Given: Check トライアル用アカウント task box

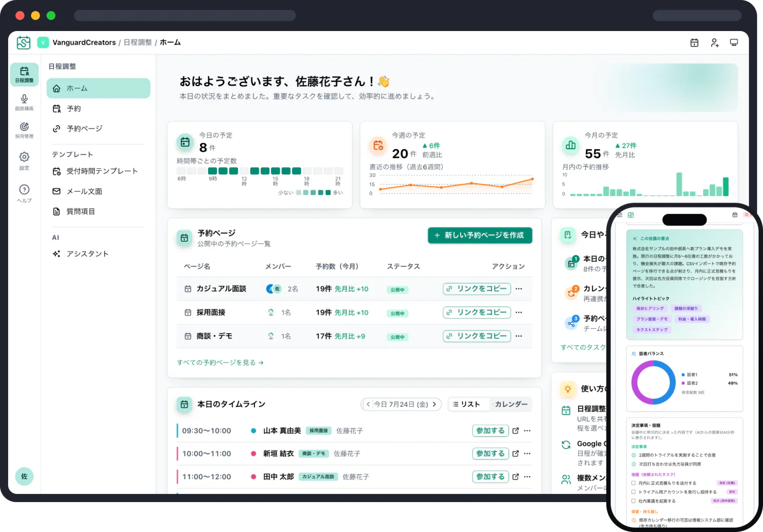Looking at the screenshot, I should tap(633, 492).
